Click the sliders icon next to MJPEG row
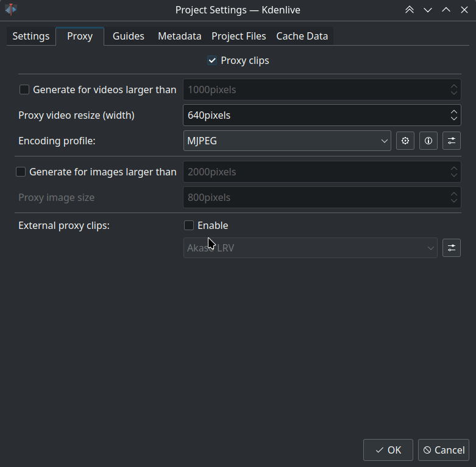Image resolution: width=476 pixels, height=467 pixels. point(452,141)
